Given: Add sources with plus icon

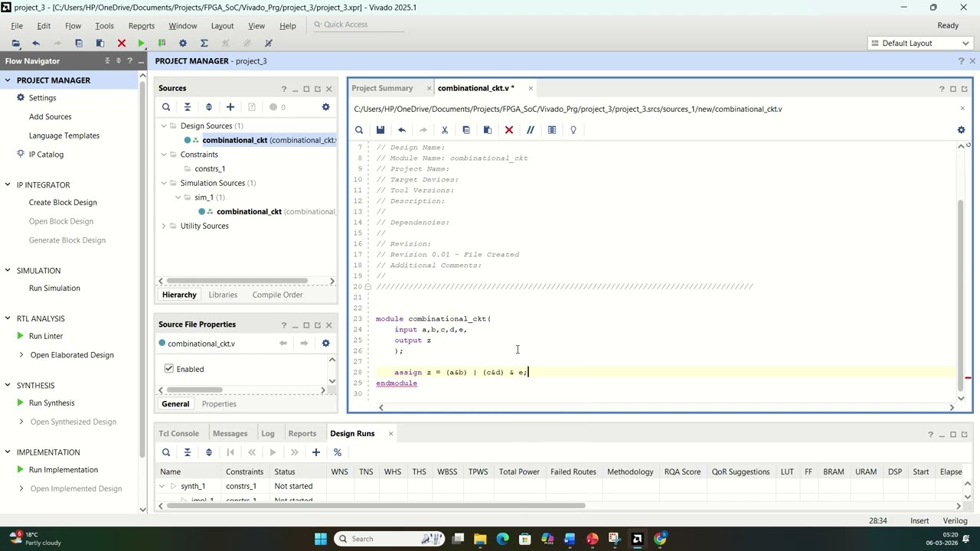Looking at the screenshot, I should coord(230,107).
